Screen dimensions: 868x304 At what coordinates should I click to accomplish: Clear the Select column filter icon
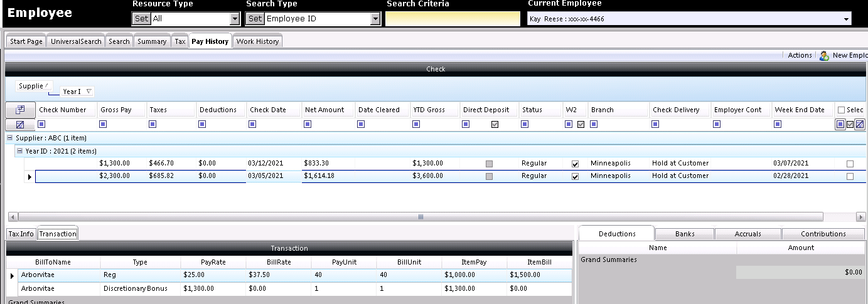(x=860, y=124)
